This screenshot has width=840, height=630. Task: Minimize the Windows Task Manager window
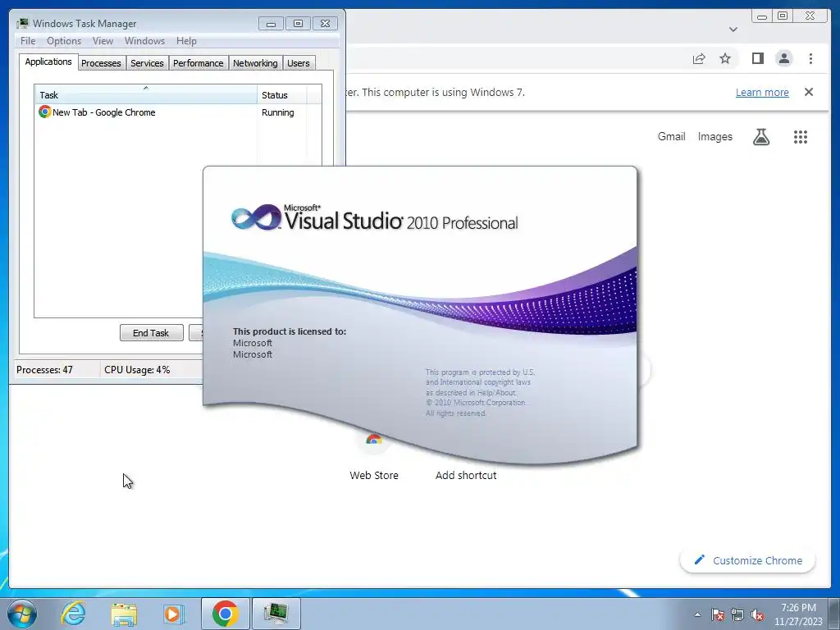[271, 24]
